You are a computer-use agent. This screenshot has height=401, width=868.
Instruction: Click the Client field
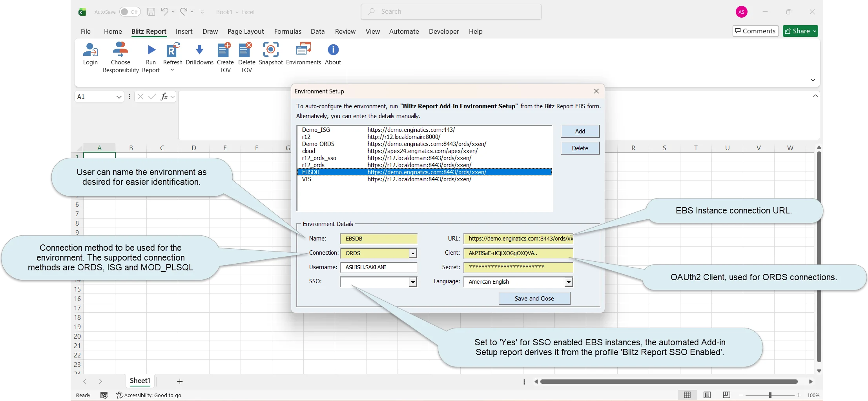[x=518, y=253]
